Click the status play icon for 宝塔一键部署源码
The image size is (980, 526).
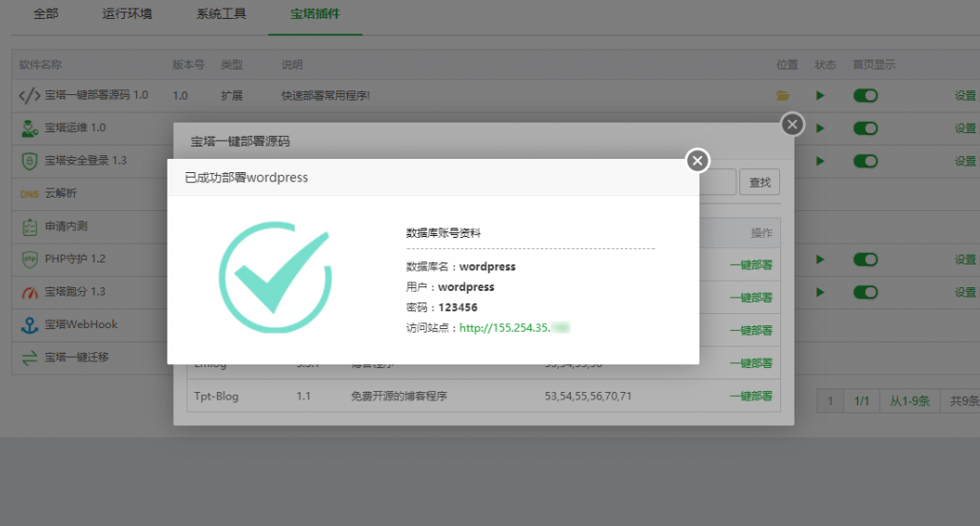click(820, 95)
